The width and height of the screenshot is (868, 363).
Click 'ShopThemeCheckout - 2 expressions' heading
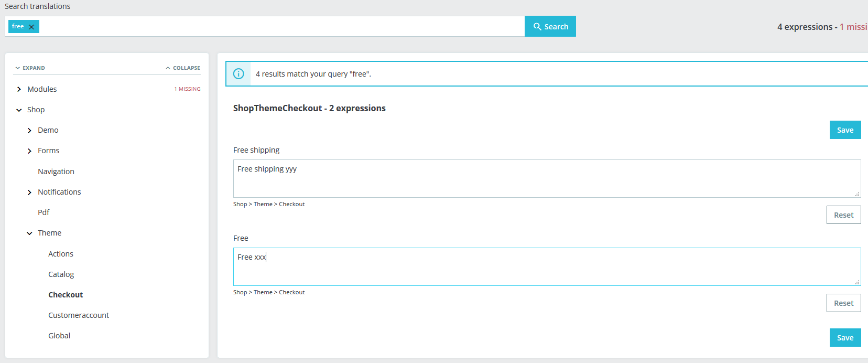point(309,108)
